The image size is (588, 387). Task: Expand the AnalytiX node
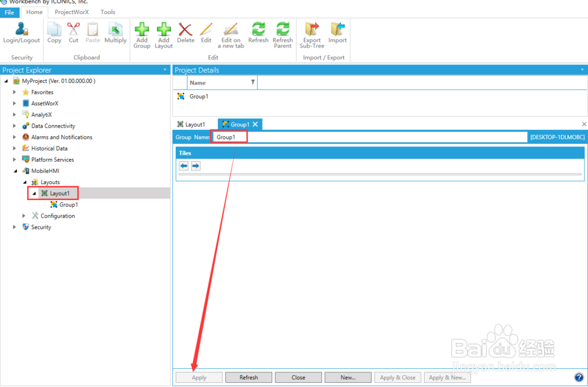click(x=14, y=114)
